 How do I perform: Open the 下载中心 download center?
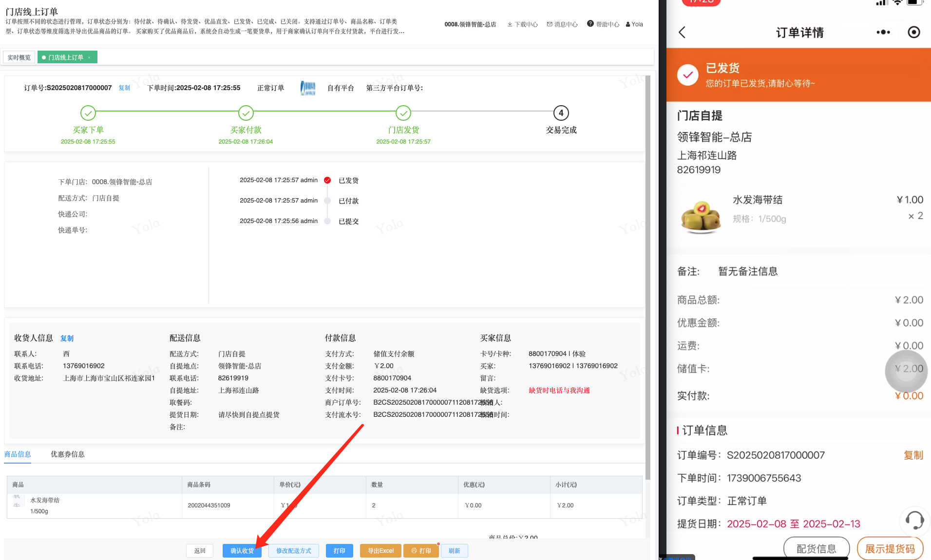522,24
